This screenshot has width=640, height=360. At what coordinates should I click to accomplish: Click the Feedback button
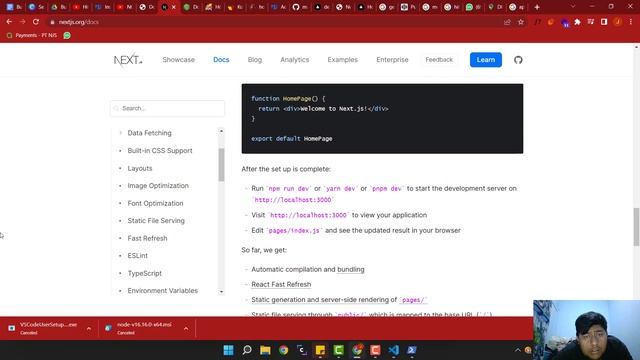click(439, 60)
